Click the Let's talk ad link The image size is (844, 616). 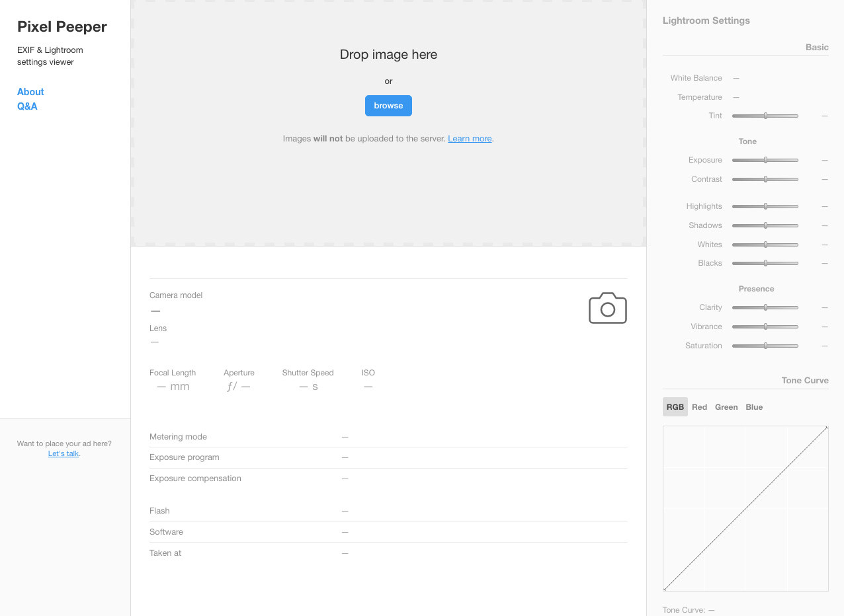pyautogui.click(x=63, y=453)
